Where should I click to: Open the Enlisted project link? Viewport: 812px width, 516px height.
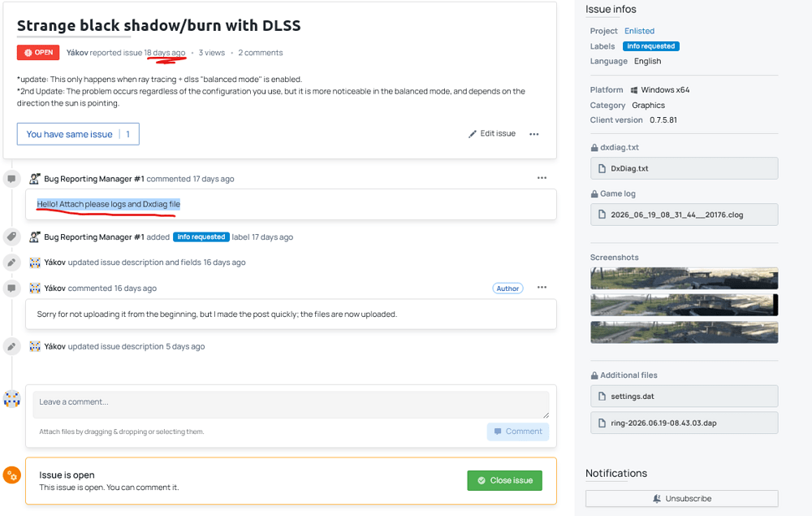coord(639,31)
